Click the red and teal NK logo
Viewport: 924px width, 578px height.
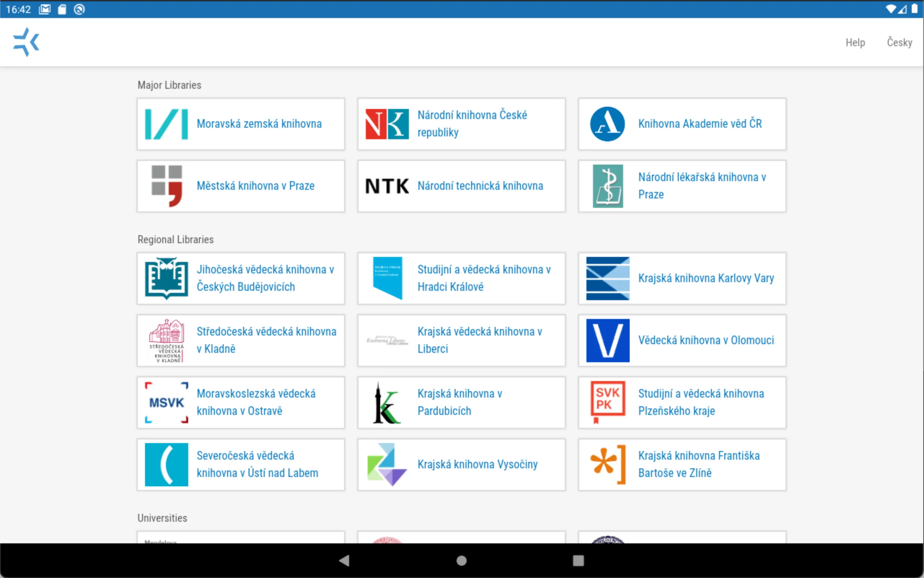[x=387, y=124]
